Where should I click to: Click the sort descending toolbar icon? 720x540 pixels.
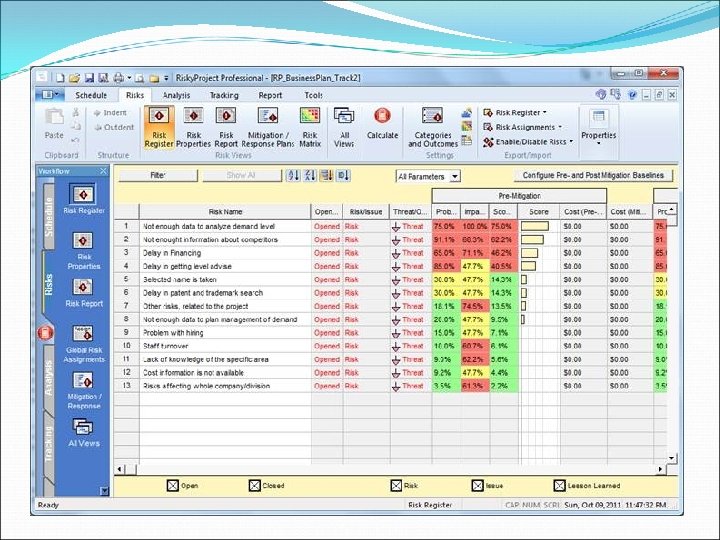[x=310, y=175]
